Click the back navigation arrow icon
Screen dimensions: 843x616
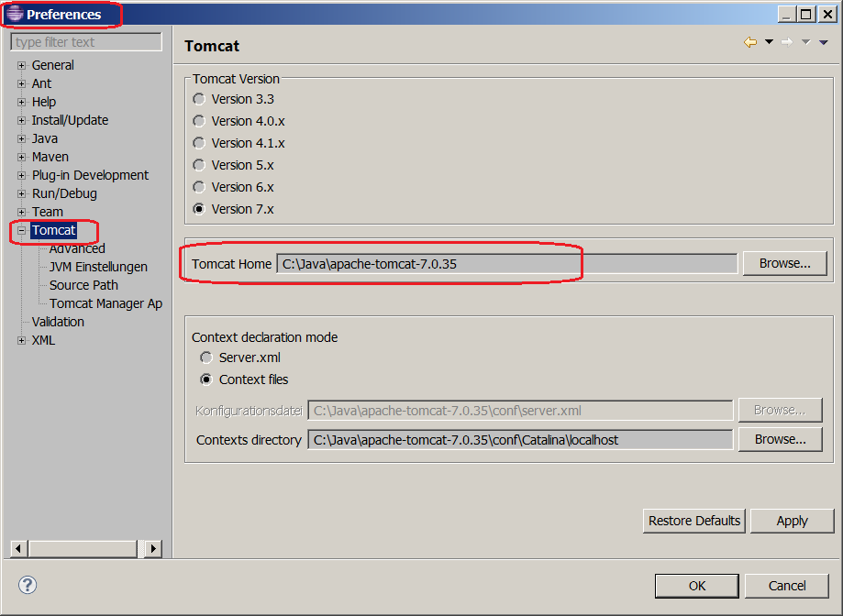click(x=750, y=42)
